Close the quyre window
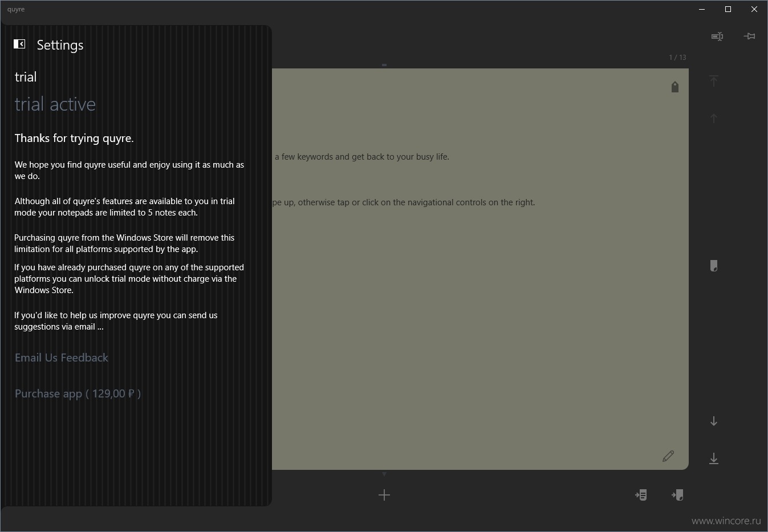Image resolution: width=768 pixels, height=532 pixels. [x=754, y=9]
